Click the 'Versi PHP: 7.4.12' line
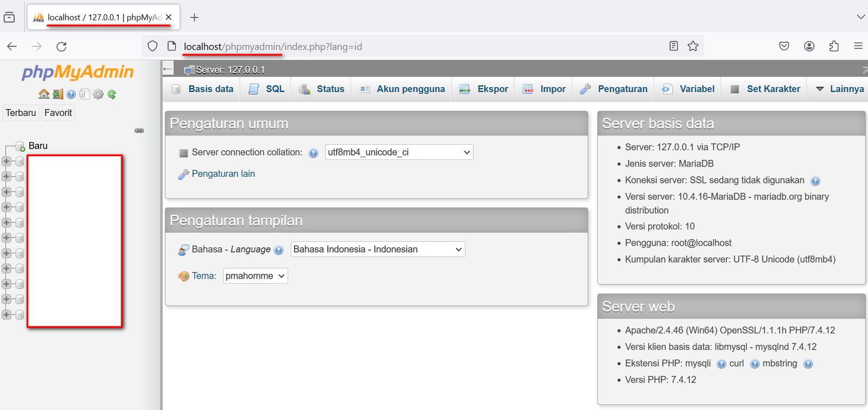 coord(660,380)
